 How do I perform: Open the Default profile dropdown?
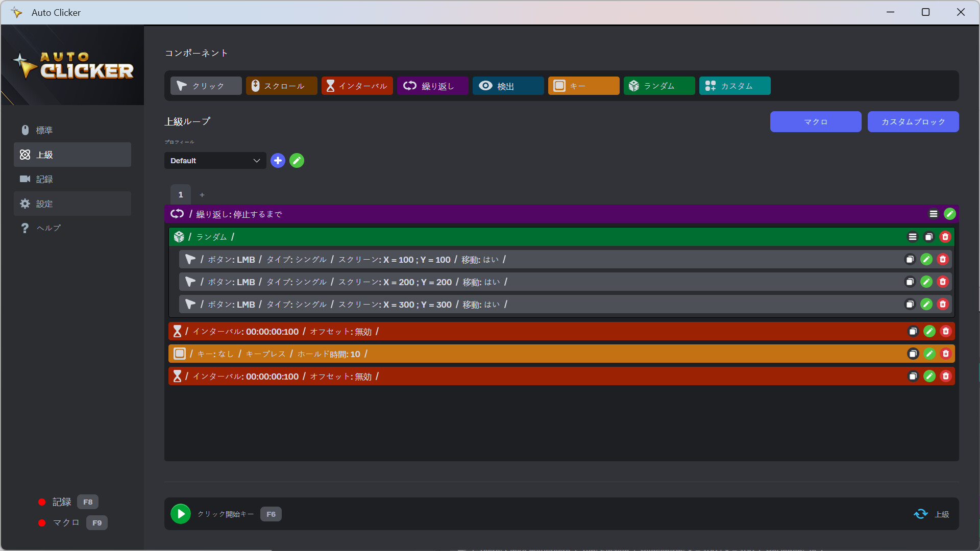pyautogui.click(x=215, y=161)
